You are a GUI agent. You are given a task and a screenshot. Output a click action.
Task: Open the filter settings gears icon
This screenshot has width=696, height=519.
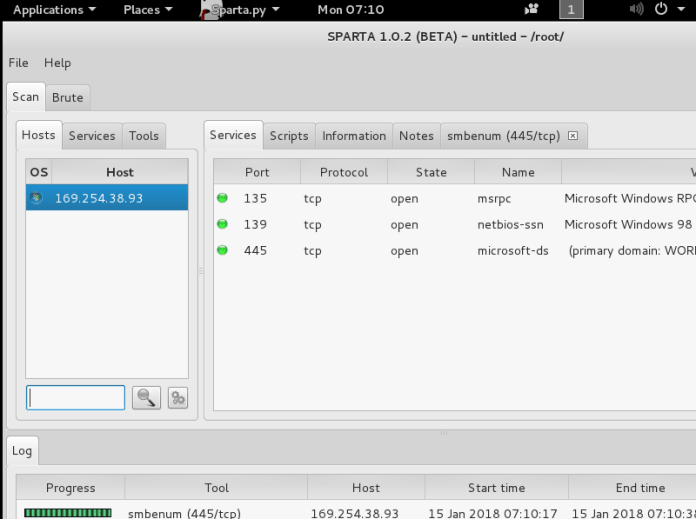click(178, 398)
